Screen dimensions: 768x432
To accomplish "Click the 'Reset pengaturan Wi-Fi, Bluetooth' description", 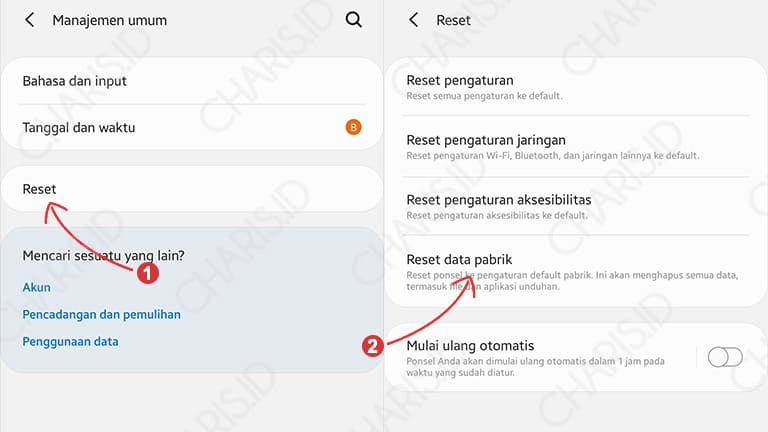I will click(553, 156).
